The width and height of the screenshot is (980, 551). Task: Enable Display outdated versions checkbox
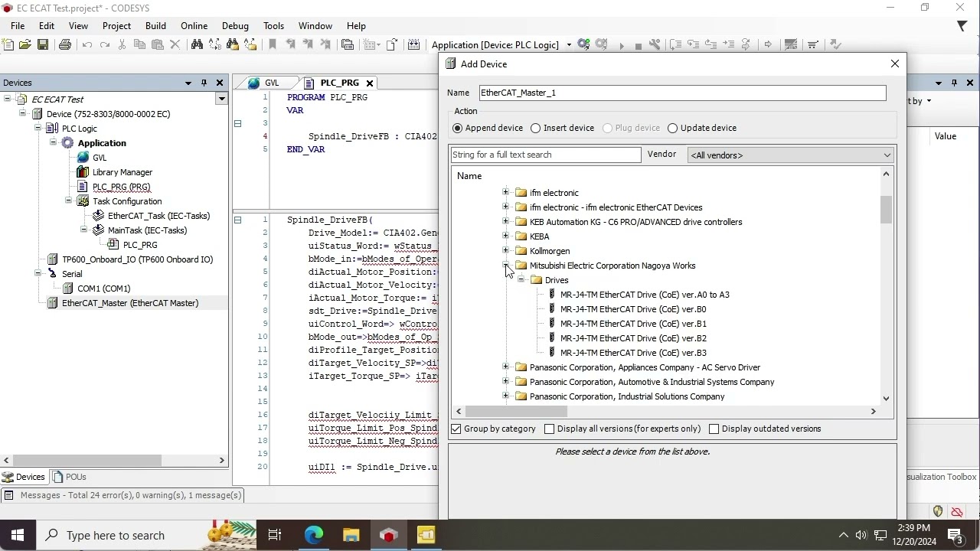click(x=714, y=429)
